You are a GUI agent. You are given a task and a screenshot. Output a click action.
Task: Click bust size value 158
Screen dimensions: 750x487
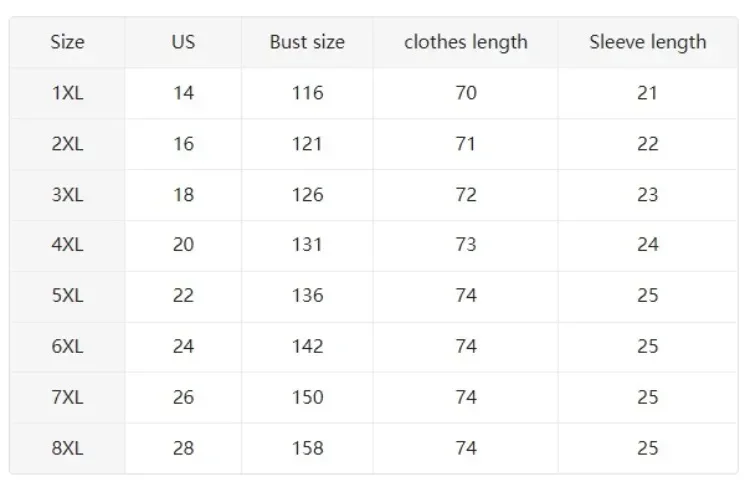308,448
